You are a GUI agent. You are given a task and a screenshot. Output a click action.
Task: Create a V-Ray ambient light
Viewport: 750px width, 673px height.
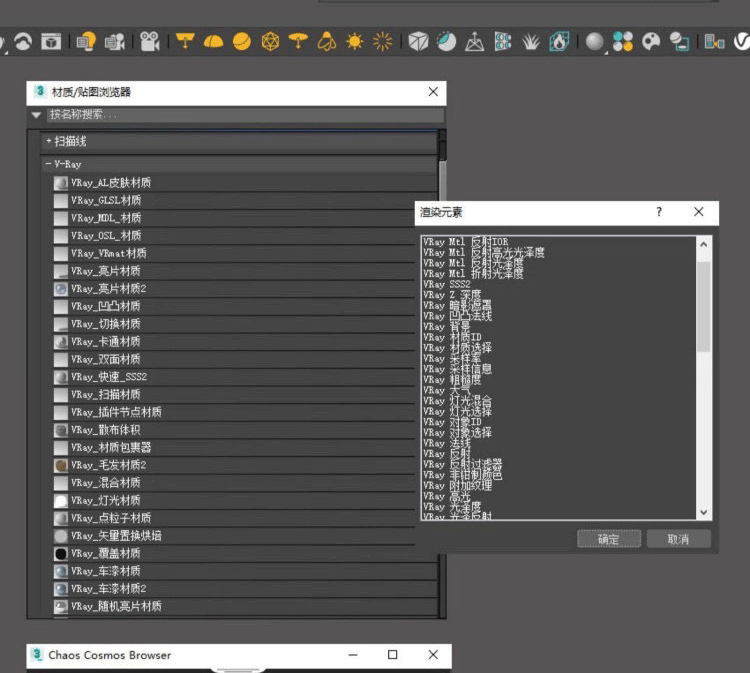[x=382, y=42]
